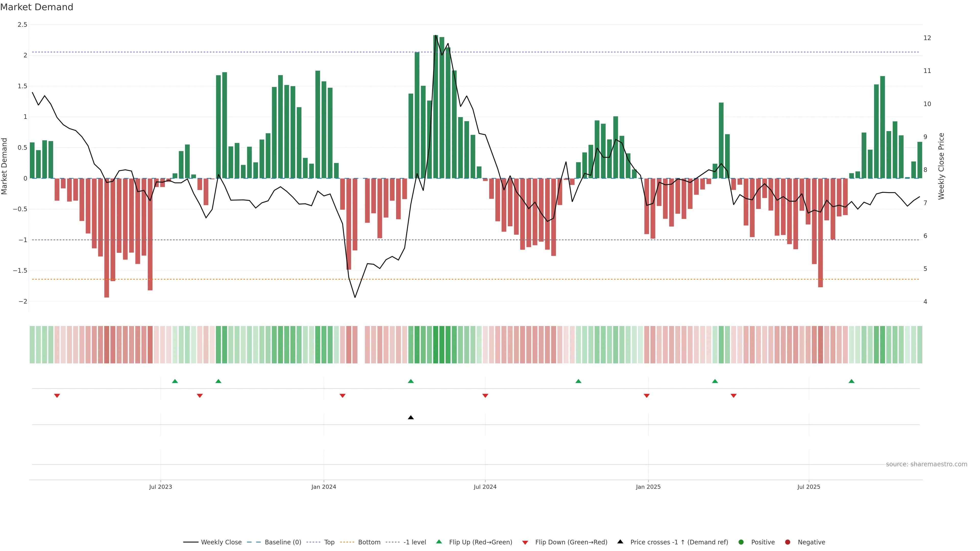Click the last green flip-up marker after Jul 2025
The image size is (980, 551).
coord(851,381)
